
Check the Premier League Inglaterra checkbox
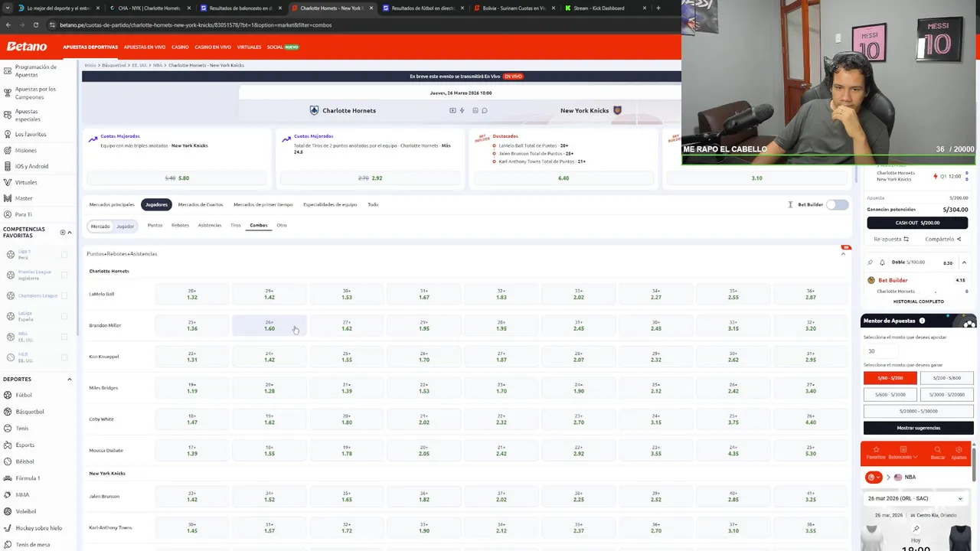click(x=64, y=275)
